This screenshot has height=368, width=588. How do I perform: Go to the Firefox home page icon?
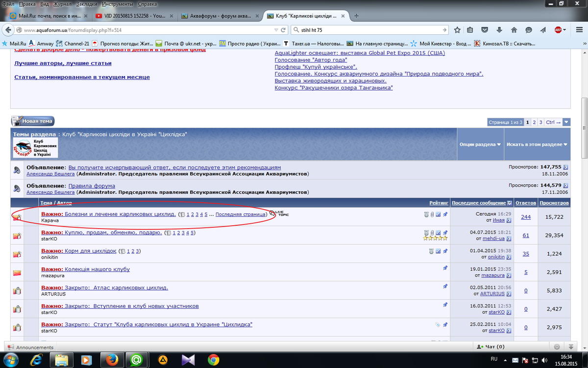click(514, 30)
